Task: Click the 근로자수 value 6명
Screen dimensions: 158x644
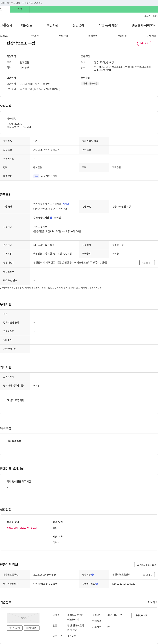Action: pyautogui.click(x=108, y=627)
